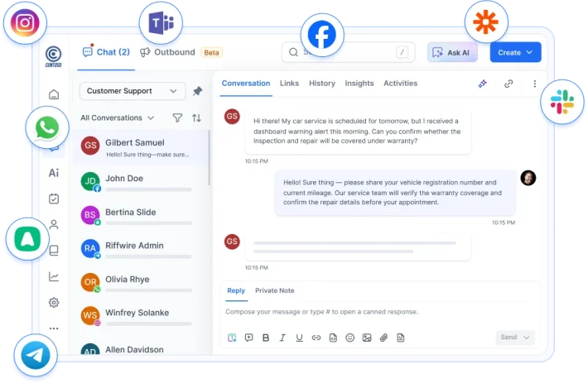The image size is (588, 388).
Task: Click the Contoso logo
Action: pos(54,56)
